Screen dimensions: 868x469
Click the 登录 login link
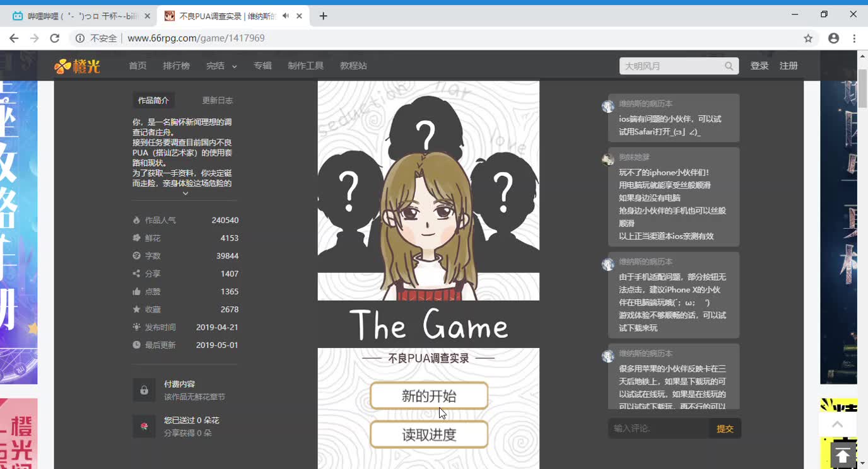tap(759, 66)
